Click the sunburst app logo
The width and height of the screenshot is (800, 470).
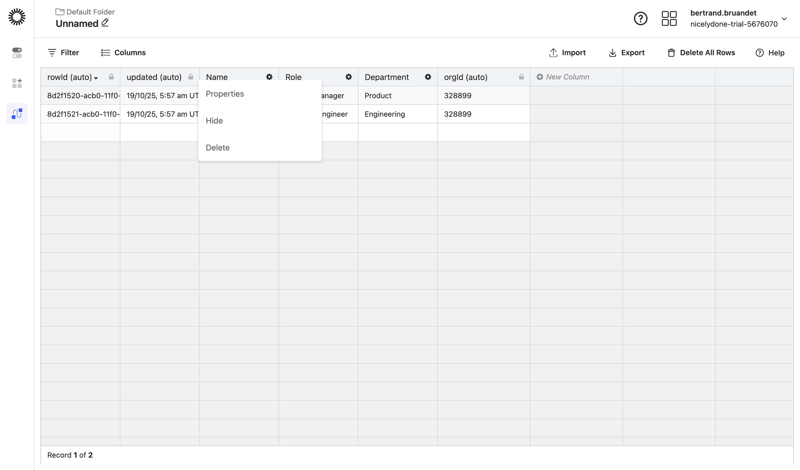pos(17,17)
